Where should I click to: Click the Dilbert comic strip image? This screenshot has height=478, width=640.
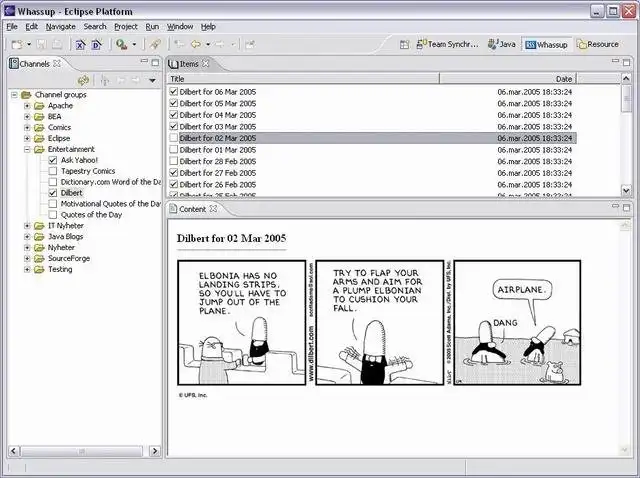[x=379, y=322]
